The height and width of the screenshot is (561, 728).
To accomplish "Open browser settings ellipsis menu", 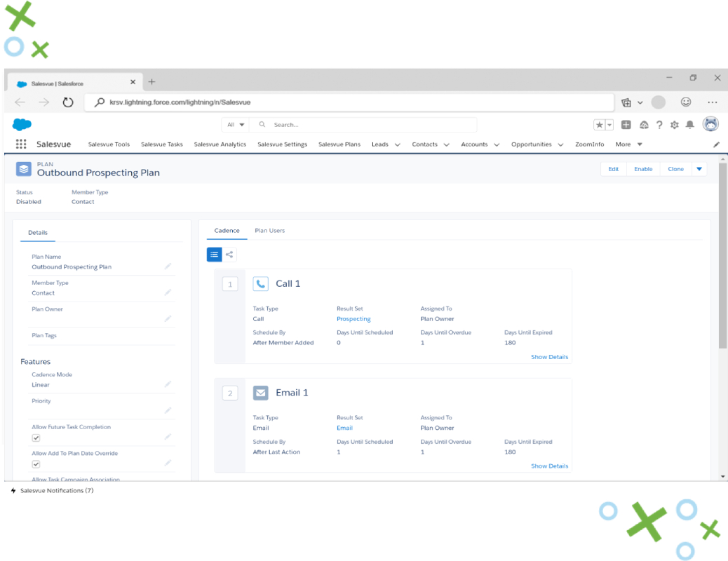I will coord(712,102).
